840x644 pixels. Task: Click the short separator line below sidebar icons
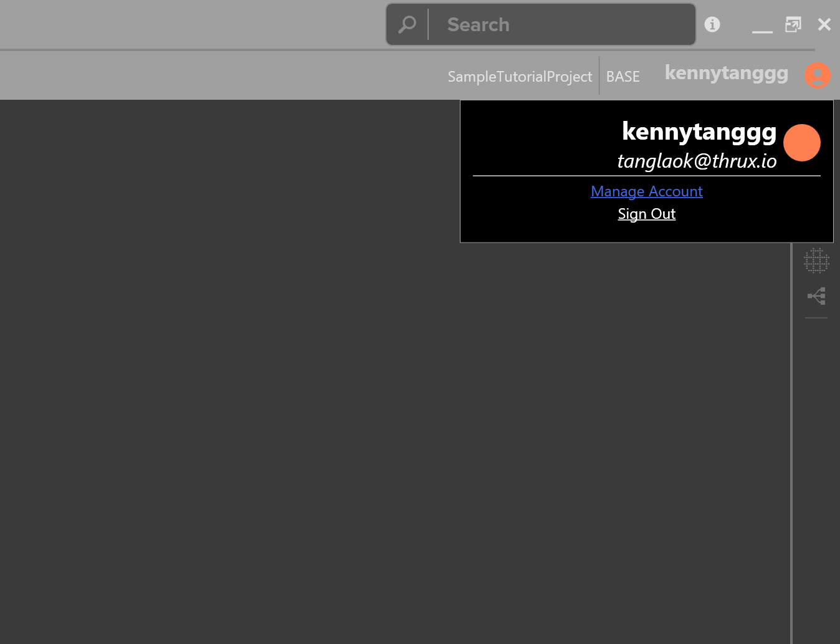816,318
